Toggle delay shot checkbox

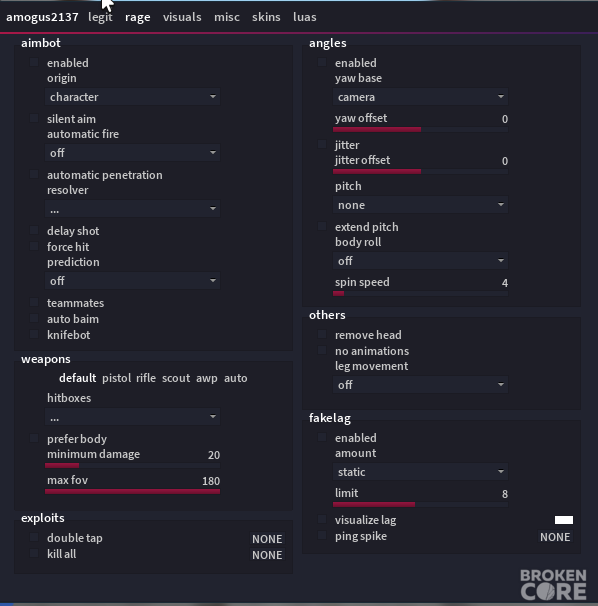[34, 230]
